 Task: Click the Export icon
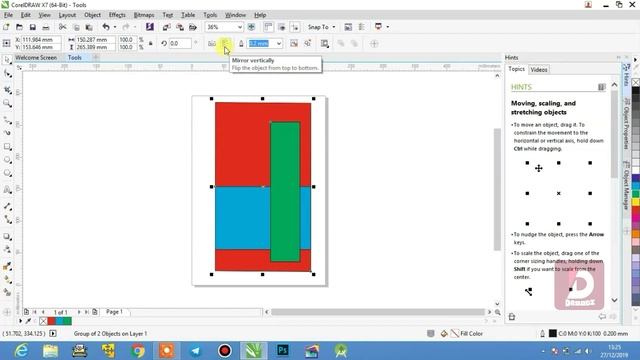(180, 27)
